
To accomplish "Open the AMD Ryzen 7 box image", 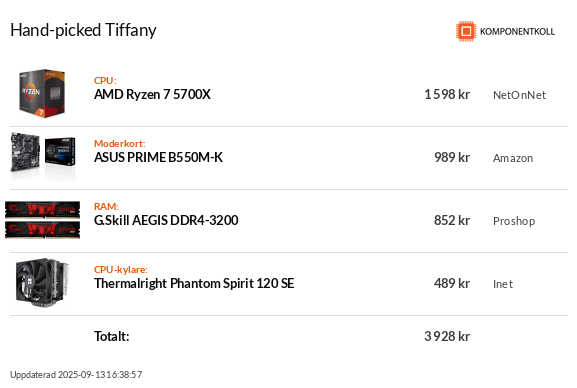I will tap(42, 94).
